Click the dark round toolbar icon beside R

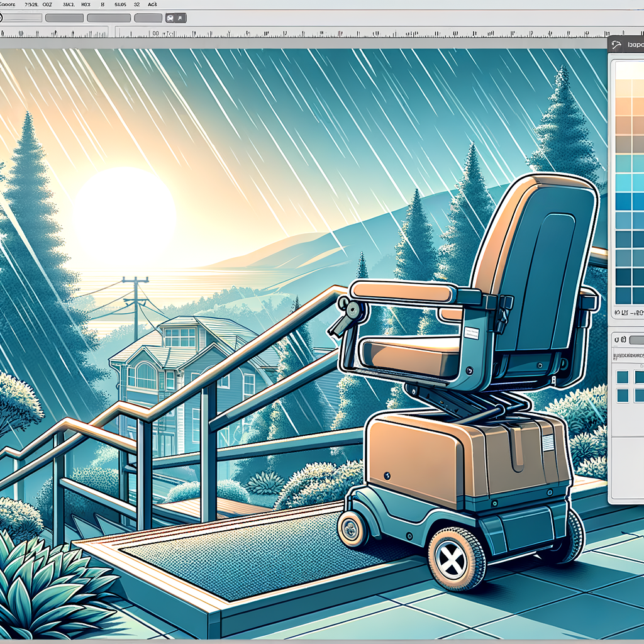170,18
